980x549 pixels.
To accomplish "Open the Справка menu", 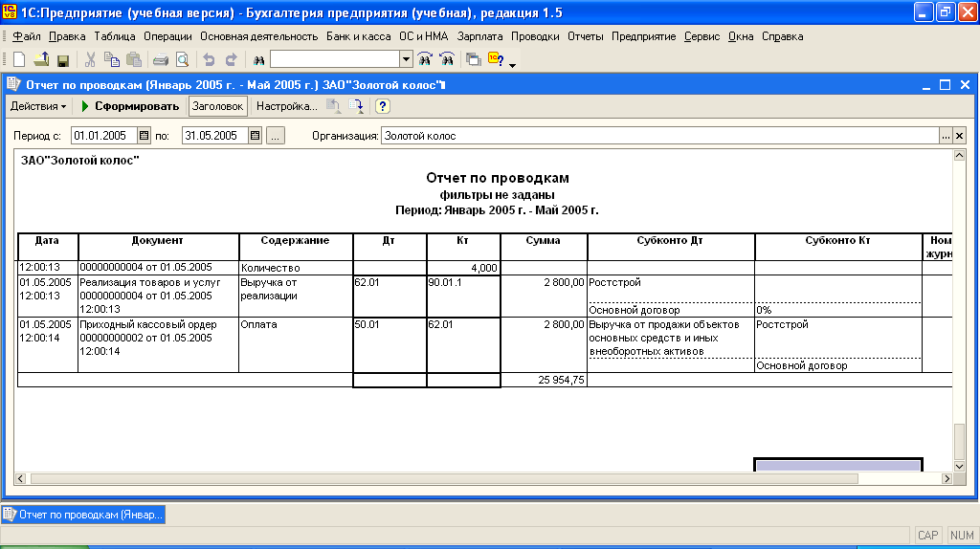I will pos(783,36).
